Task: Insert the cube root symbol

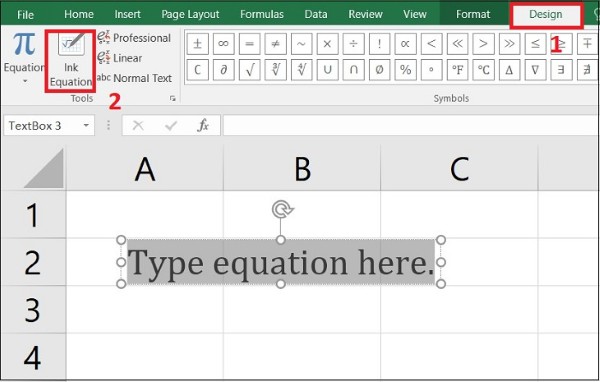Action: click(276, 70)
